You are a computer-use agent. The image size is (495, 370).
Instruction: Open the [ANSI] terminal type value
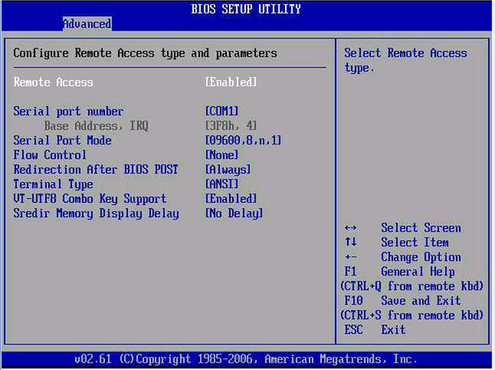pos(222,184)
